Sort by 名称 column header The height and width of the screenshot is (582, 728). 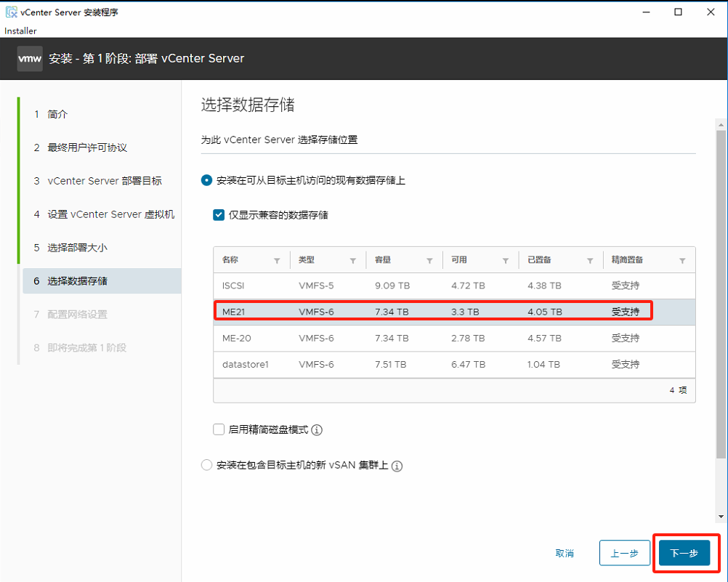pyautogui.click(x=230, y=259)
